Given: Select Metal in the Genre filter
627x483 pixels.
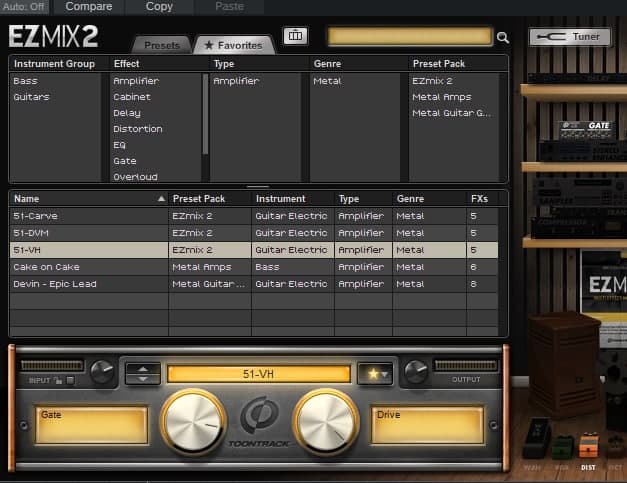Looking at the screenshot, I should pyautogui.click(x=327, y=81).
